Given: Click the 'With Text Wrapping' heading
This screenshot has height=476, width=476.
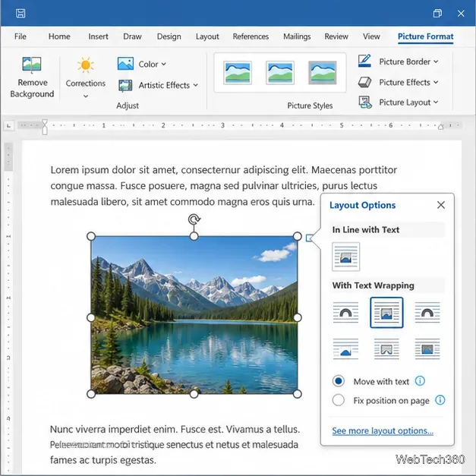Looking at the screenshot, I should pyautogui.click(x=373, y=285).
